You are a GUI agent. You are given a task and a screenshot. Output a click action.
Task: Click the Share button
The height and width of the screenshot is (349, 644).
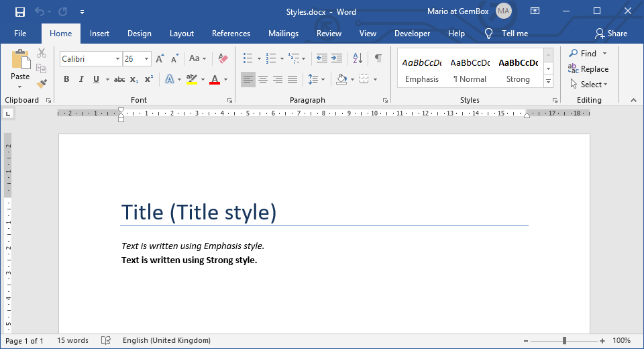610,34
